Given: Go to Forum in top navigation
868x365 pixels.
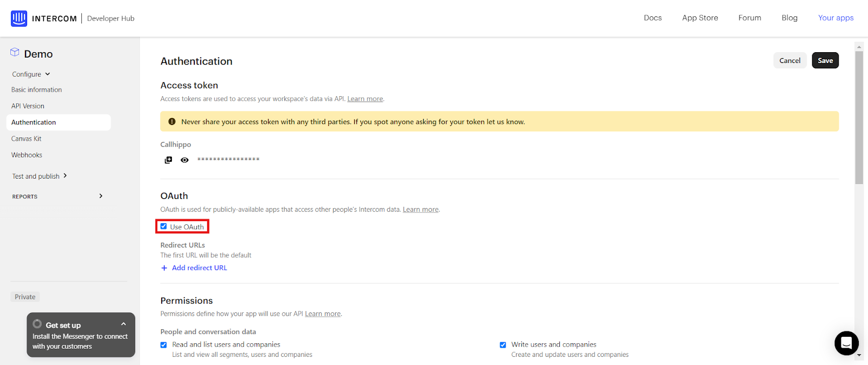Looking at the screenshot, I should [x=750, y=18].
